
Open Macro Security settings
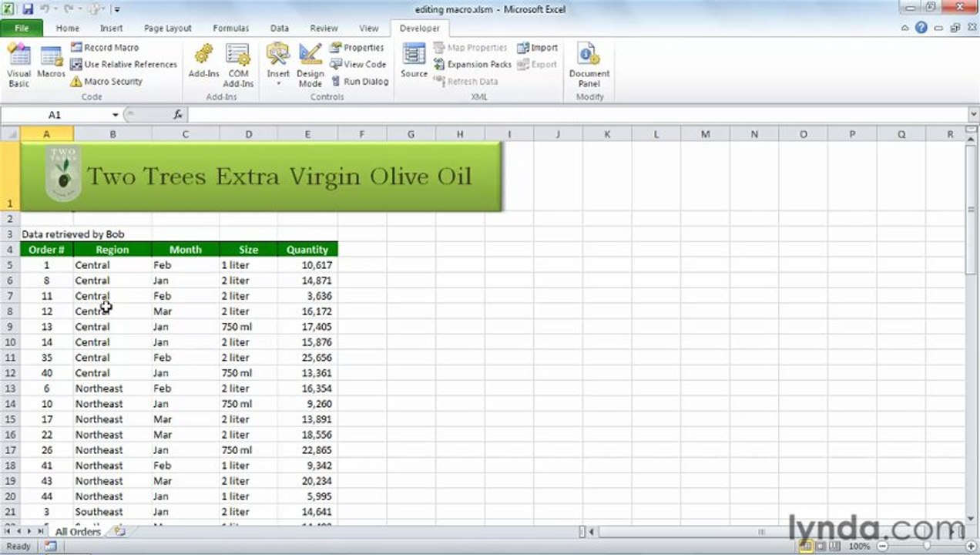pos(106,82)
